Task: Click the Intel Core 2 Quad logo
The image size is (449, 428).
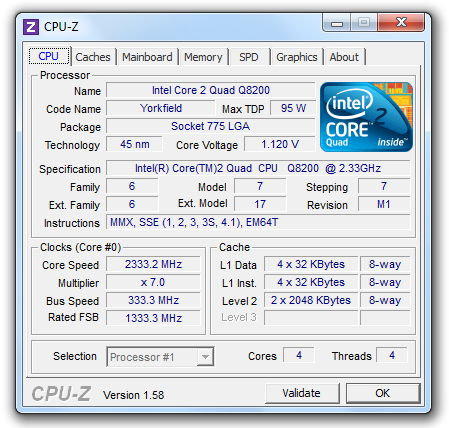Action: click(366, 117)
